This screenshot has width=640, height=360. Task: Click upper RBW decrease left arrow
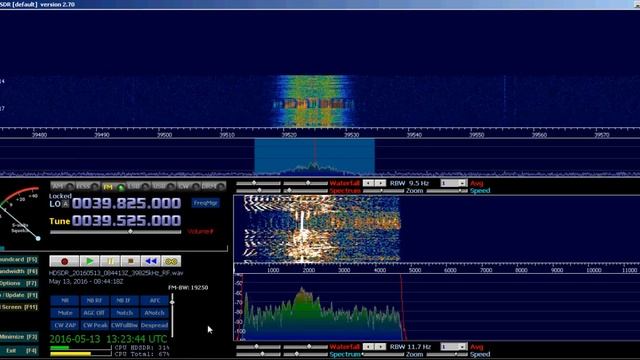[368, 183]
